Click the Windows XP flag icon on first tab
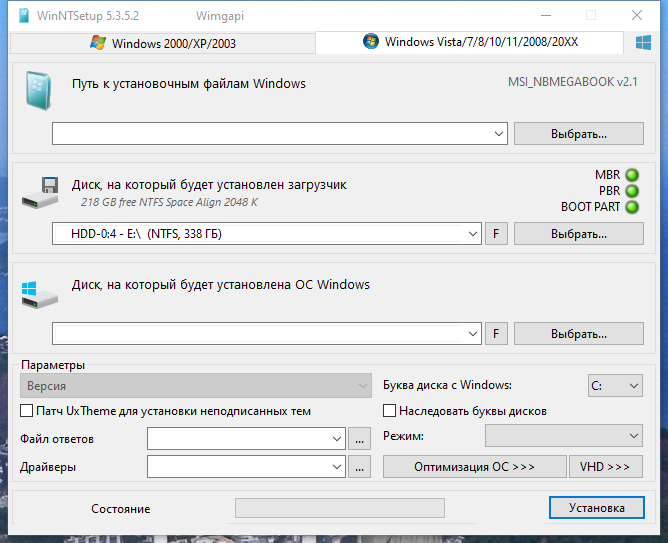This screenshot has height=543, width=668. coord(98,43)
